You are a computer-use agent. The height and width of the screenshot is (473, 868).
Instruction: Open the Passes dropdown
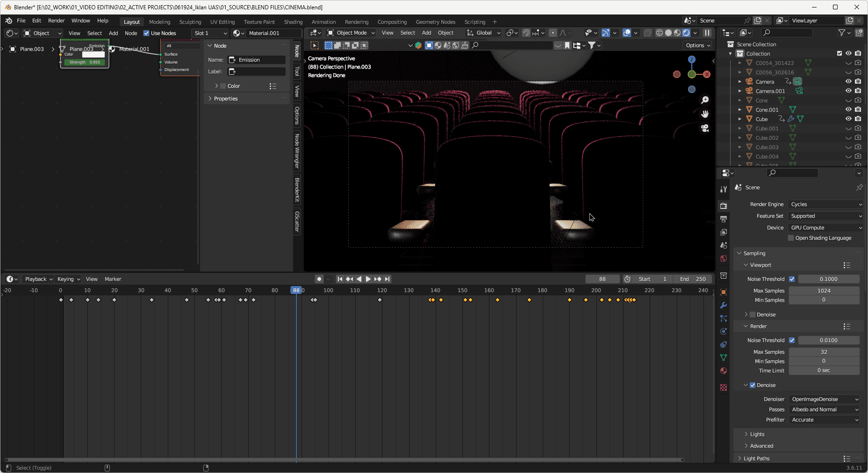pyautogui.click(x=825, y=409)
